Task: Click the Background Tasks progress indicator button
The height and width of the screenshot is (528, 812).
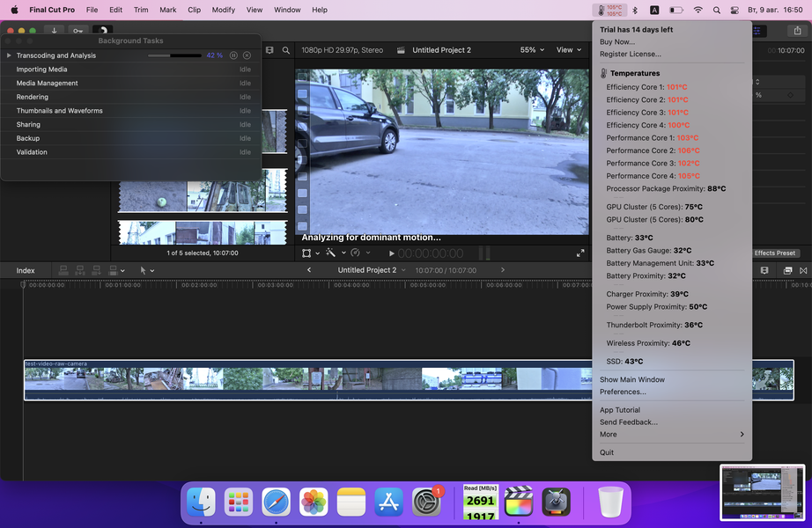Action: [x=103, y=30]
